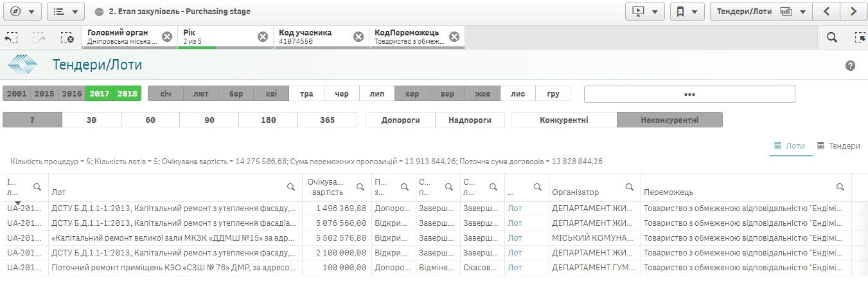The height and width of the screenshot is (287, 868).
Task: Select month чер filter
Action: click(x=342, y=94)
